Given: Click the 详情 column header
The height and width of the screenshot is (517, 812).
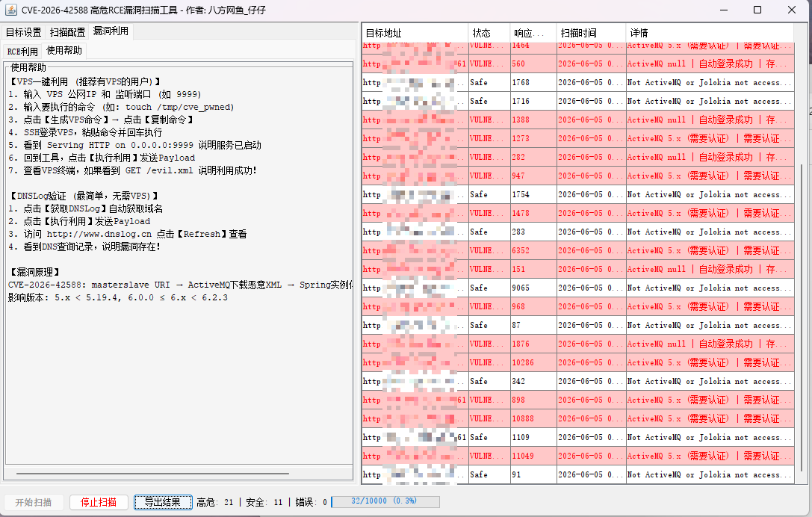Looking at the screenshot, I should click(x=710, y=33).
